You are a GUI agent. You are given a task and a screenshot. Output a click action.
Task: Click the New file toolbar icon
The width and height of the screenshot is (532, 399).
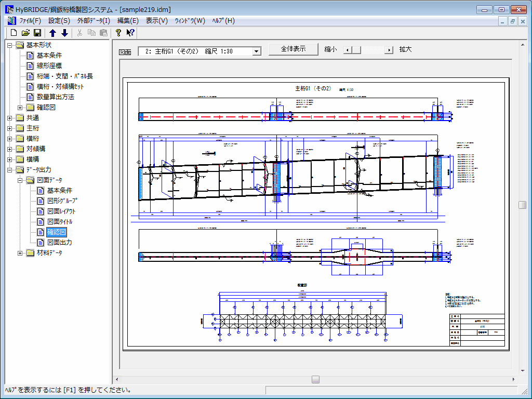14,33
